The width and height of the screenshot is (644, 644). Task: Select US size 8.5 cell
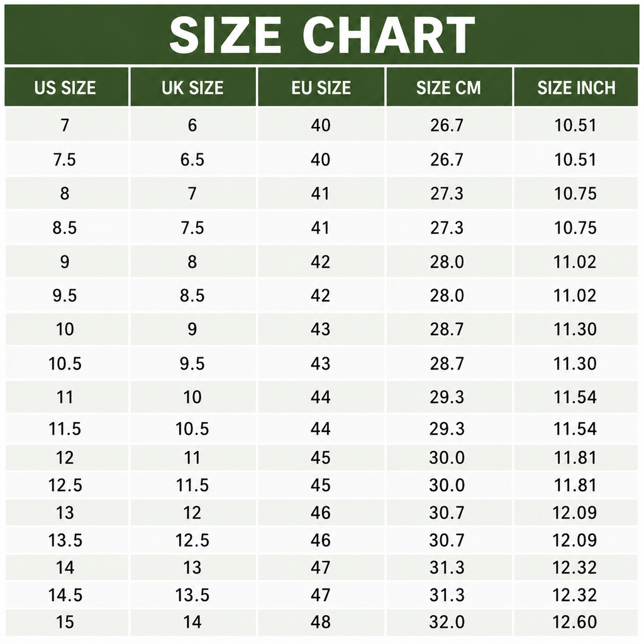(x=67, y=228)
